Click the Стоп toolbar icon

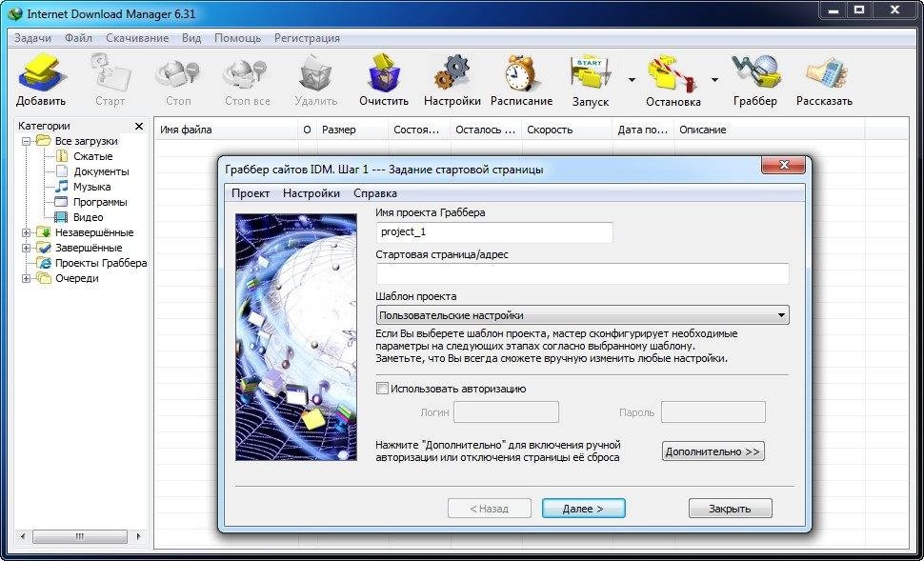click(178, 74)
